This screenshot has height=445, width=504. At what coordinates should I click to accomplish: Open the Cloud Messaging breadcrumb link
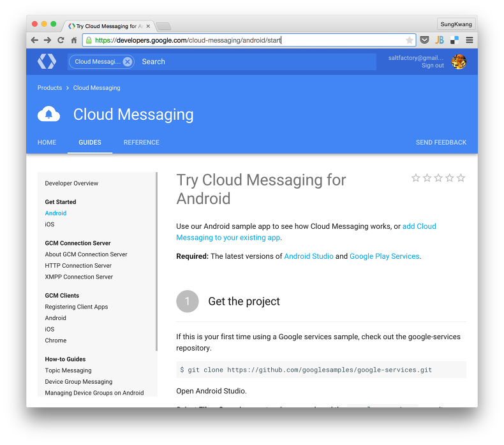click(x=96, y=88)
